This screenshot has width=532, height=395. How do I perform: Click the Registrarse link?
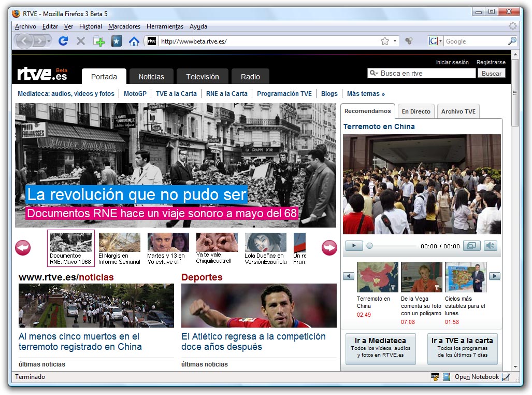[491, 63]
